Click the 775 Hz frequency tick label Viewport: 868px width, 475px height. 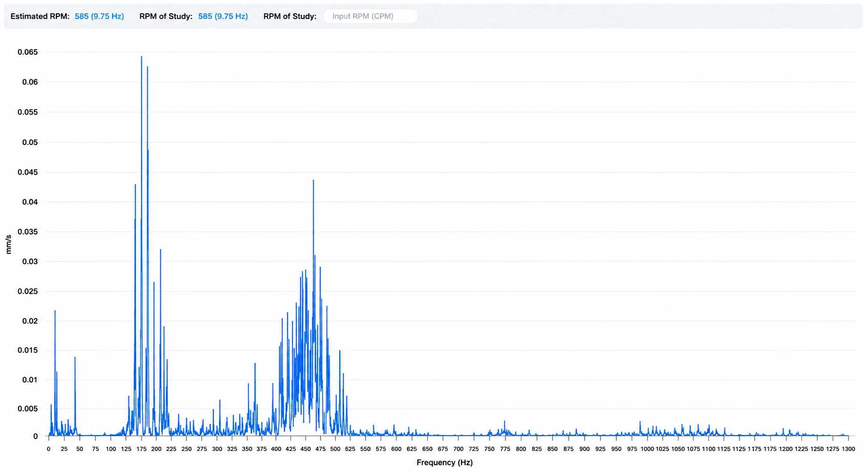[505, 449]
